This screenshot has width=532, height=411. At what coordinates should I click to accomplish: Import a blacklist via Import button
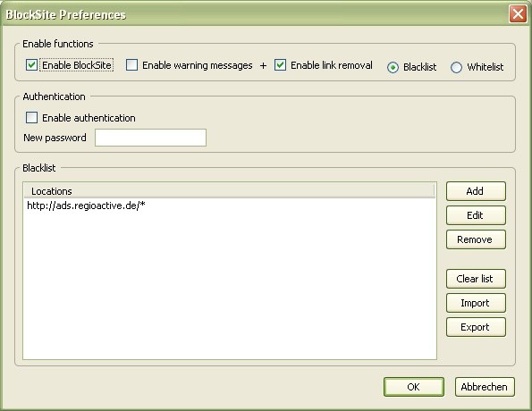pos(476,303)
